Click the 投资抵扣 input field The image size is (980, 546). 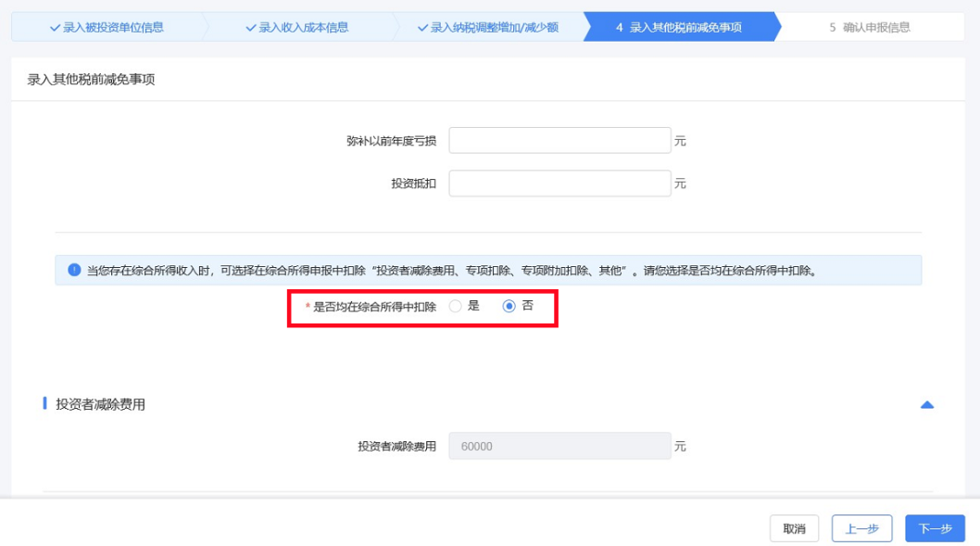[559, 183]
